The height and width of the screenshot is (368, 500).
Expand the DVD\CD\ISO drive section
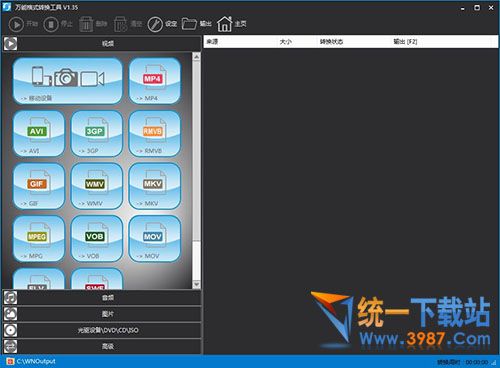tap(102, 330)
